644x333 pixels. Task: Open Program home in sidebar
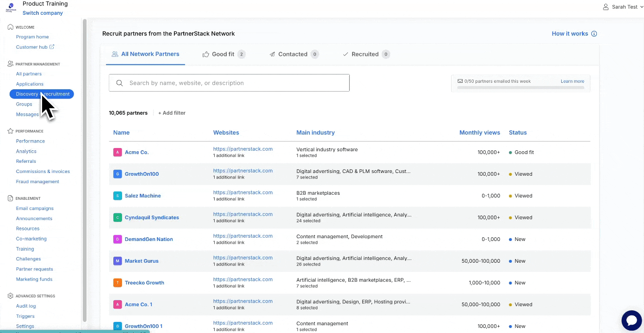coord(32,37)
